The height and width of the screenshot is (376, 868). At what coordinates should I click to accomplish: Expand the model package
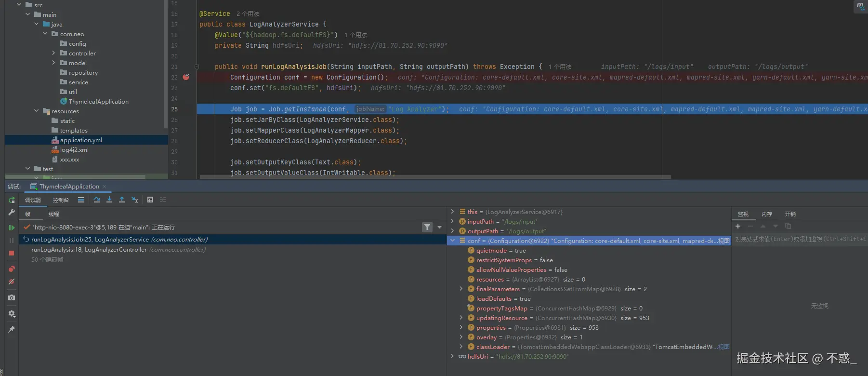(x=53, y=63)
